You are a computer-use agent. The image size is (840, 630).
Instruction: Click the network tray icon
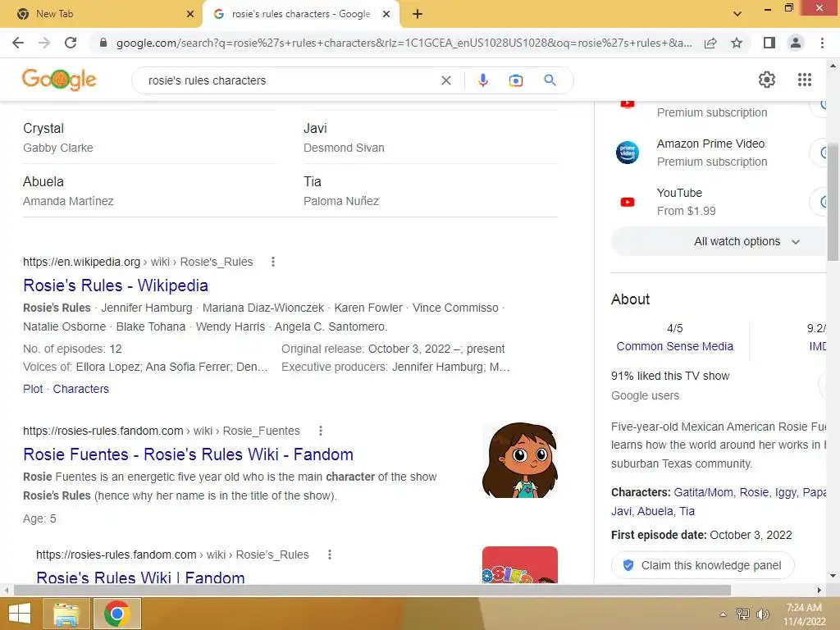click(742, 614)
